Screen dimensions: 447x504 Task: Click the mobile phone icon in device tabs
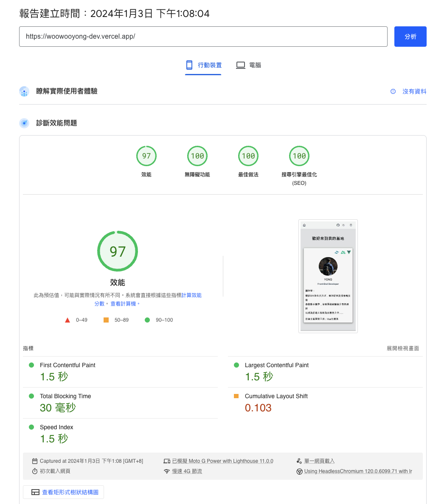[x=189, y=65]
